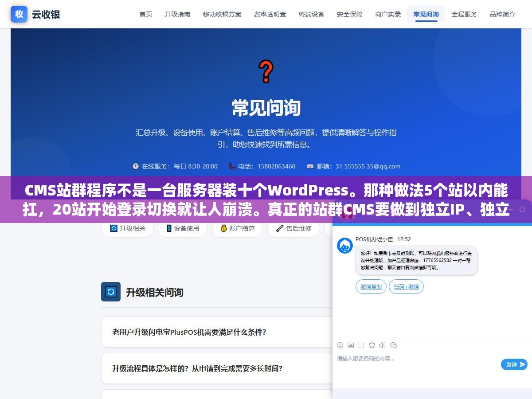
Task: Click the 云收银 logo icon
Action: coord(19,14)
